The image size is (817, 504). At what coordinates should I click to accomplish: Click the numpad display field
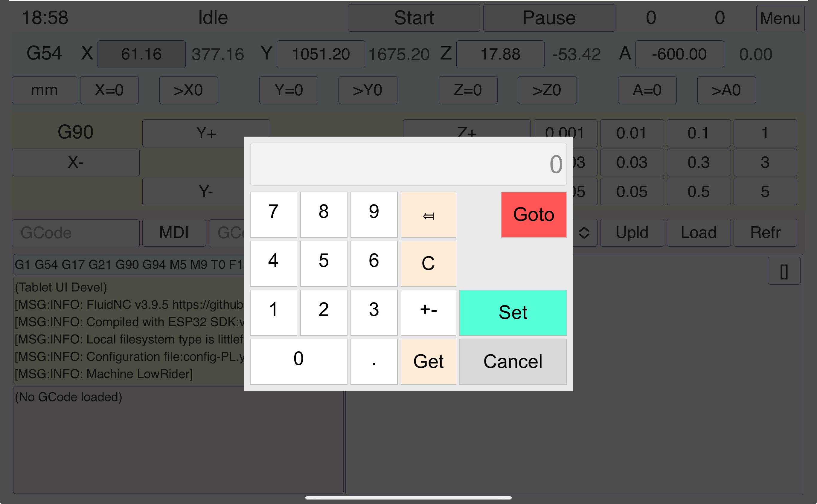(x=408, y=164)
